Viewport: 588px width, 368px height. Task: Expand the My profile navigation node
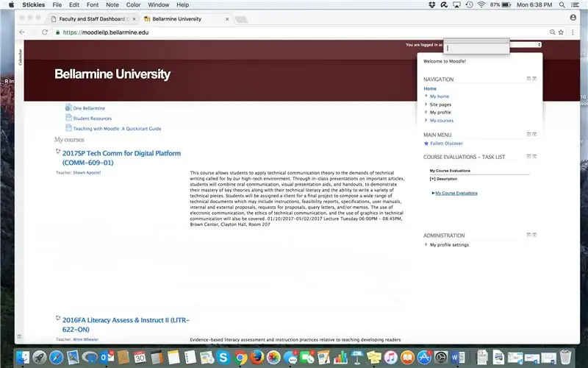426,113
